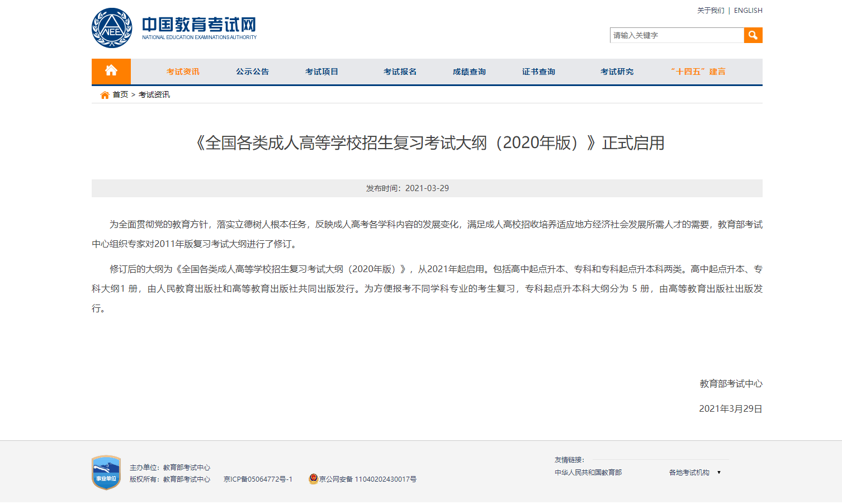Open the 证书查询 section

click(x=537, y=71)
